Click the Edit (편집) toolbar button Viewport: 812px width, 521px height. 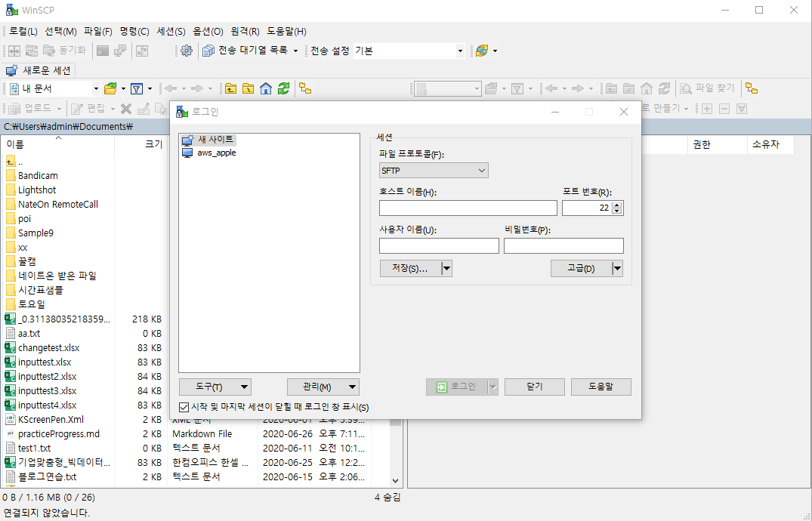88,108
